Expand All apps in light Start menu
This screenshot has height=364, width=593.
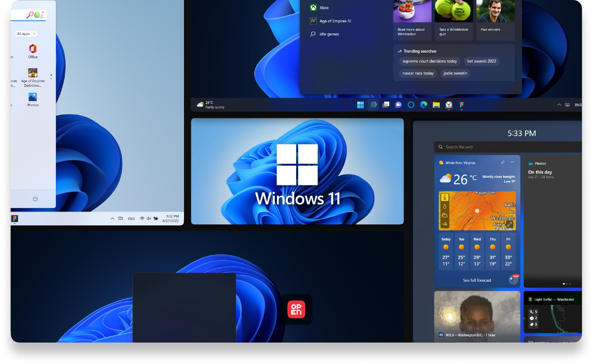click(26, 34)
